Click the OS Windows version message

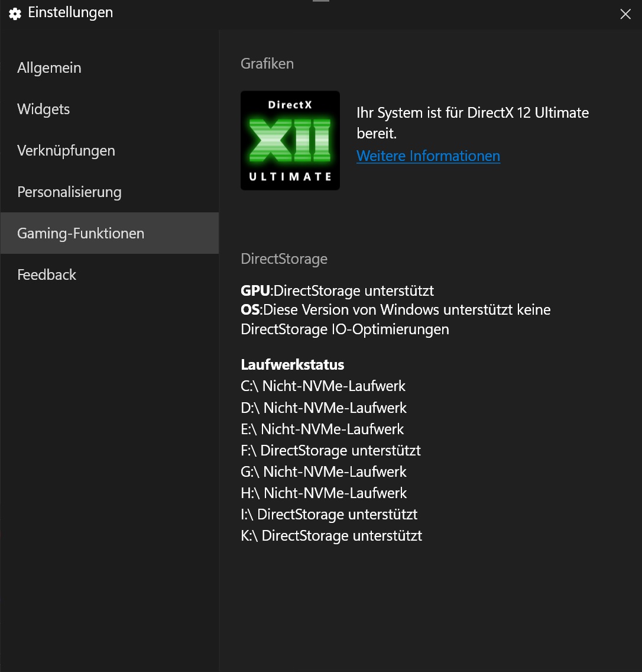[395, 319]
